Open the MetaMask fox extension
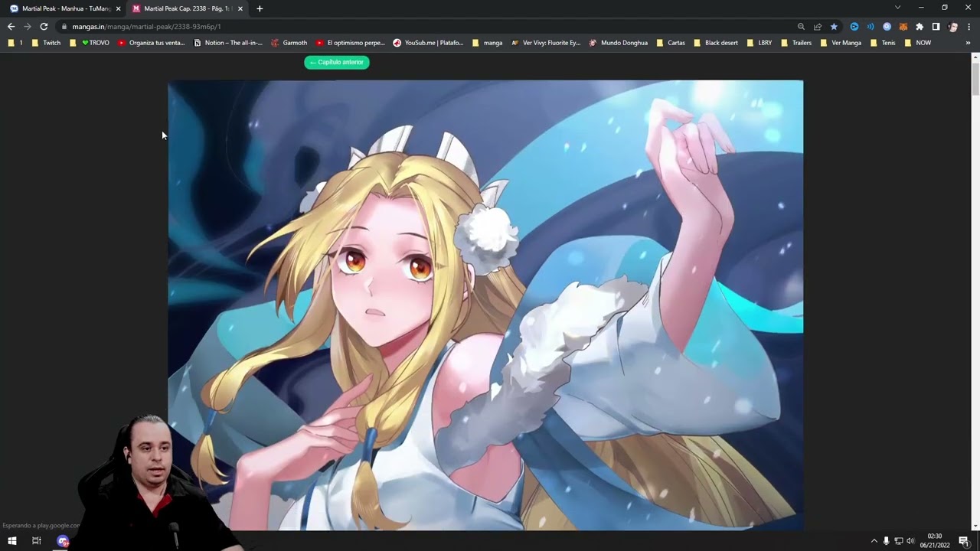 coord(903,26)
